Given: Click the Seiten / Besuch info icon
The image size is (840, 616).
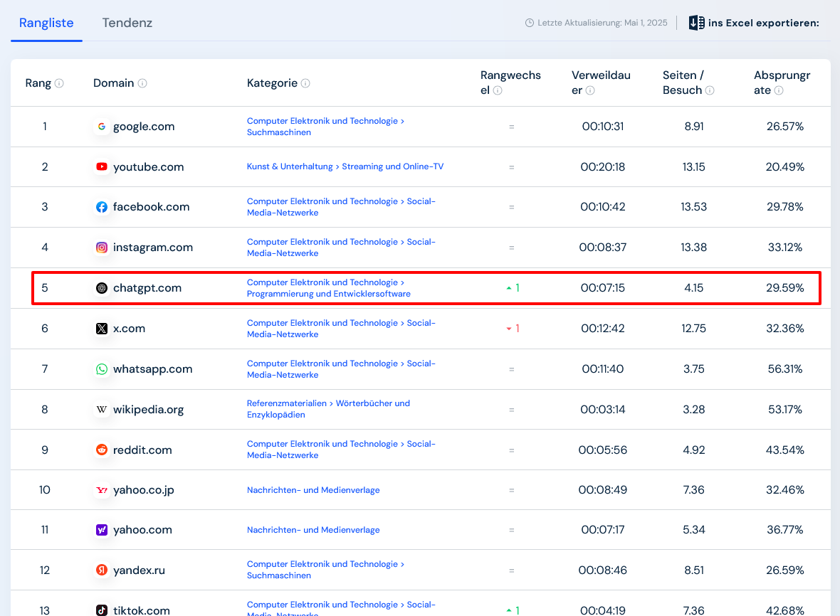Looking at the screenshot, I should 710,90.
